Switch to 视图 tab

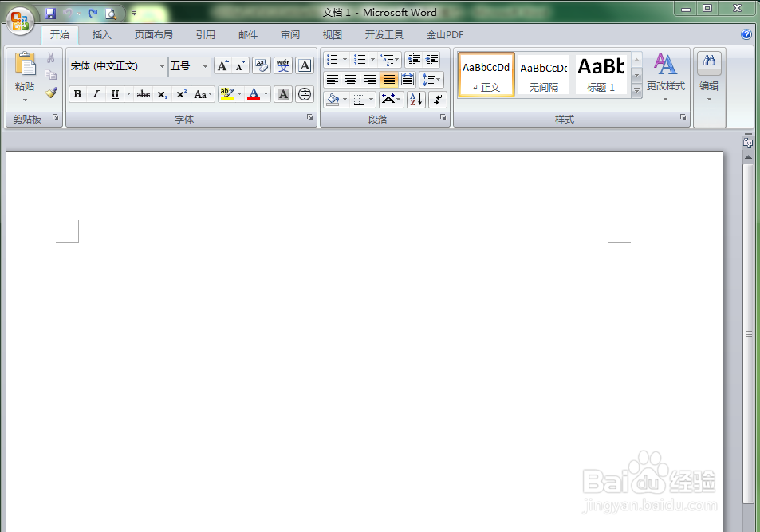pyautogui.click(x=333, y=35)
